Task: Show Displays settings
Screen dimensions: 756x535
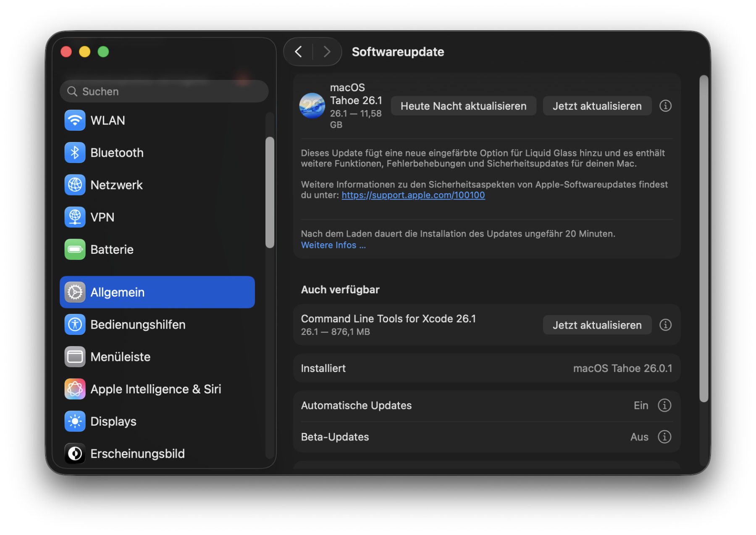Action: [x=113, y=422]
